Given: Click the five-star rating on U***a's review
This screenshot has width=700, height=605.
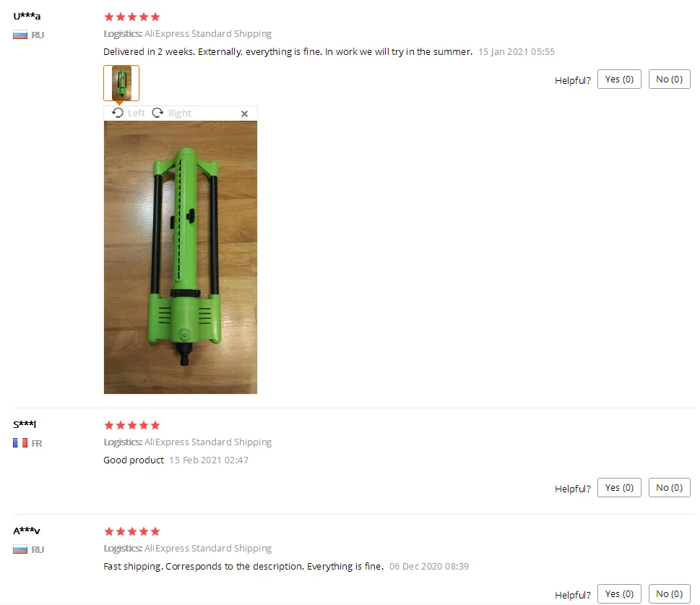Looking at the screenshot, I should pyautogui.click(x=131, y=17).
